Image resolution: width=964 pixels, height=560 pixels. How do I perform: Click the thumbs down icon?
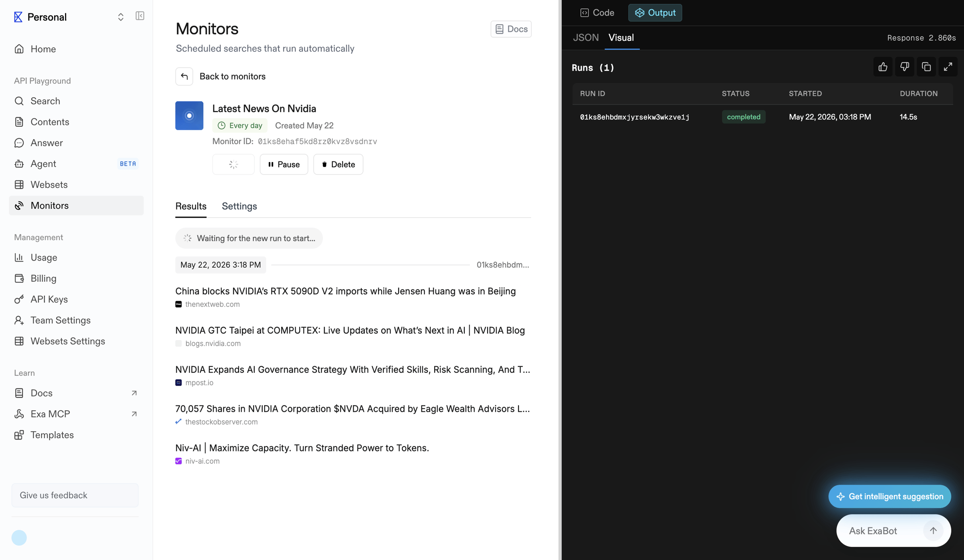pos(905,67)
